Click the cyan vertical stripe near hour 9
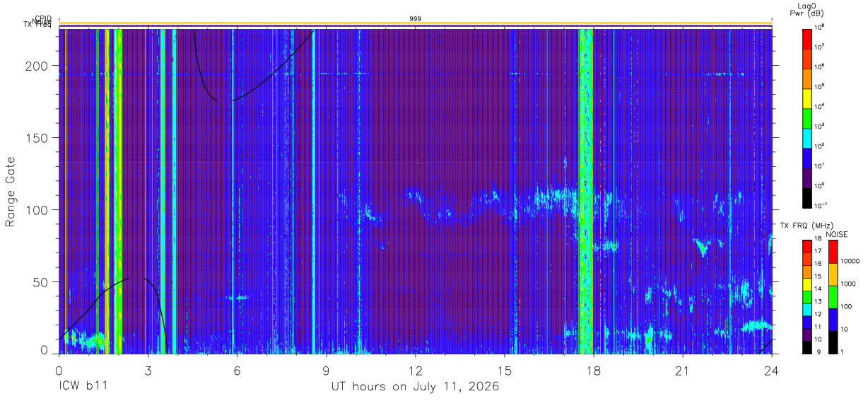Viewport: 868px width, 401px height. 313,191
